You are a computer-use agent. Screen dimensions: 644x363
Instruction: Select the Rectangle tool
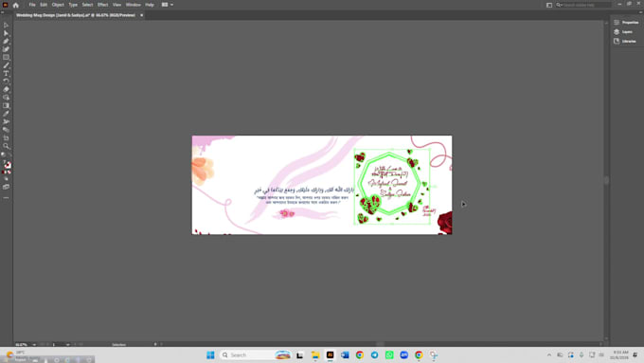[x=6, y=58]
